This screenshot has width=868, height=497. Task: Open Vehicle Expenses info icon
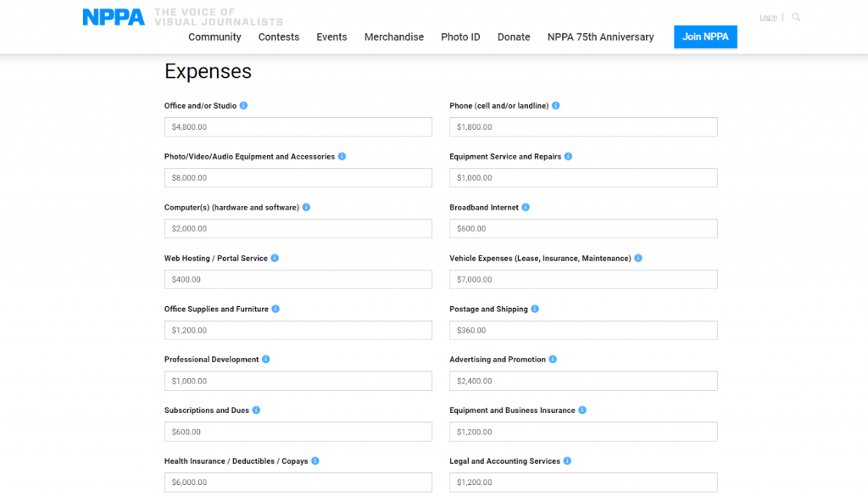(x=638, y=258)
